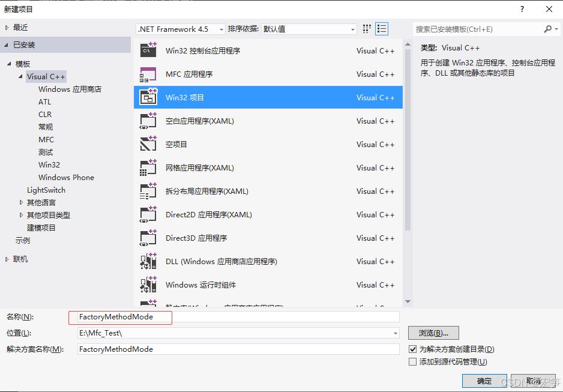Click the 浏览(B)... button
This screenshot has height=392, width=563.
point(433,333)
